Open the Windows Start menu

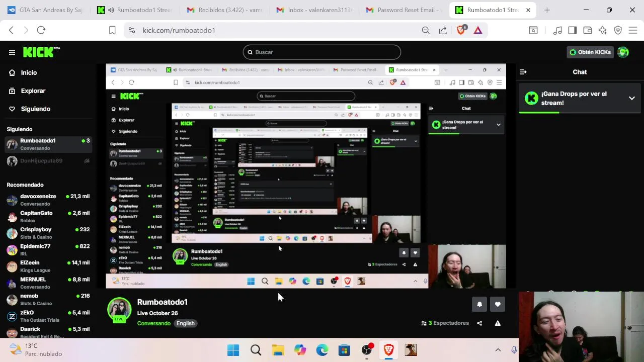[x=233, y=350]
